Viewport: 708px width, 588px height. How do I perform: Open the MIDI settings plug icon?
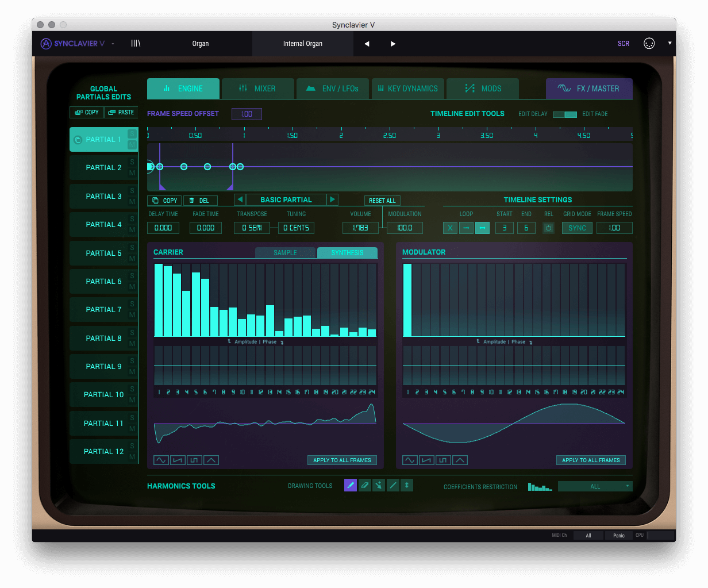point(649,44)
